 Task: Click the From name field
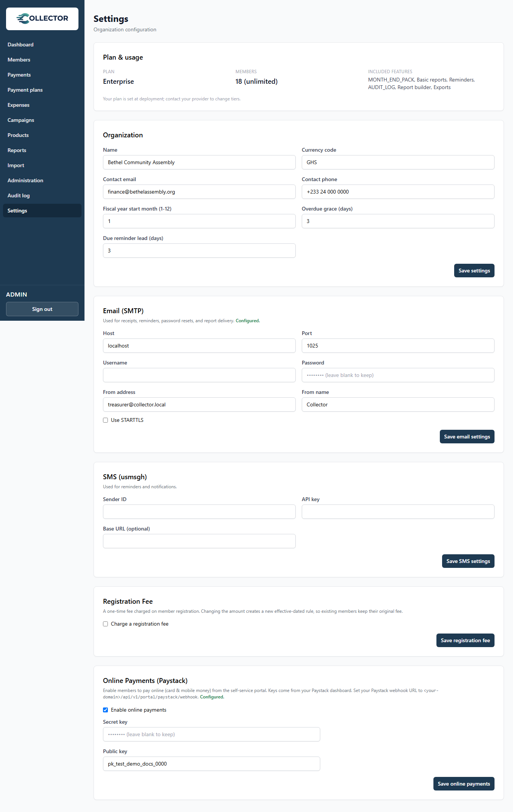pyautogui.click(x=398, y=404)
